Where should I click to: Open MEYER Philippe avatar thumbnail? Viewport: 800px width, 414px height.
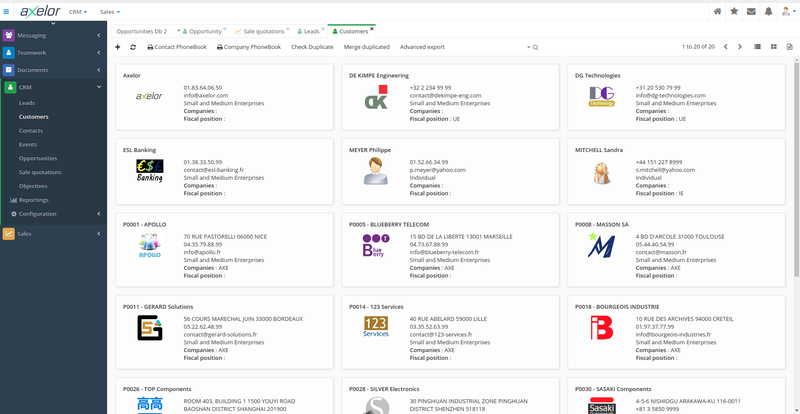(x=376, y=171)
